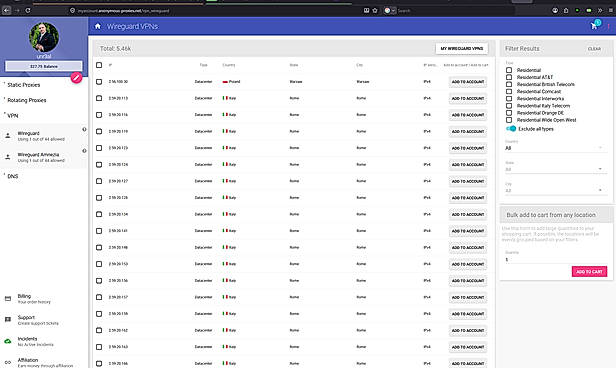The width and height of the screenshot is (616, 368).
Task: Click CLEAR in Filter Results
Action: [x=594, y=49]
